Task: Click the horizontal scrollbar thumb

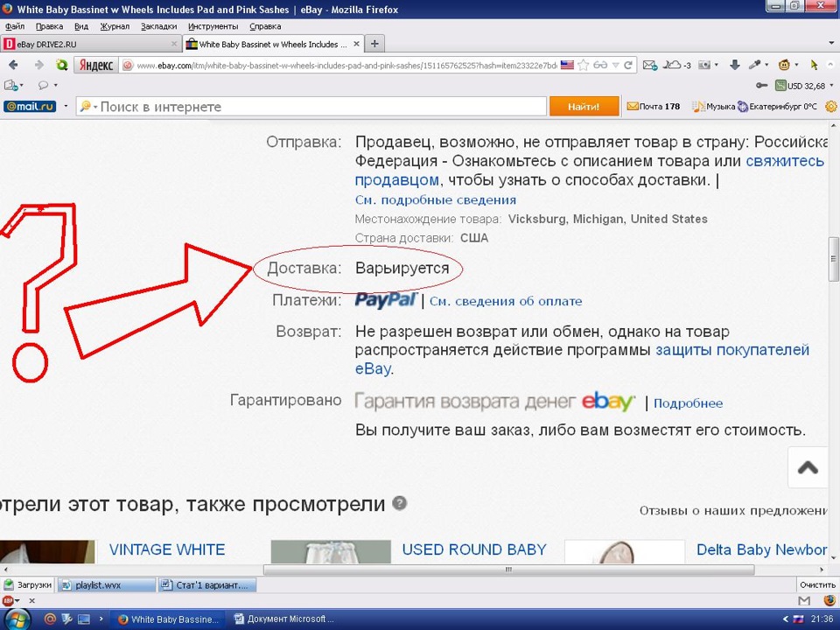Action: point(509,570)
